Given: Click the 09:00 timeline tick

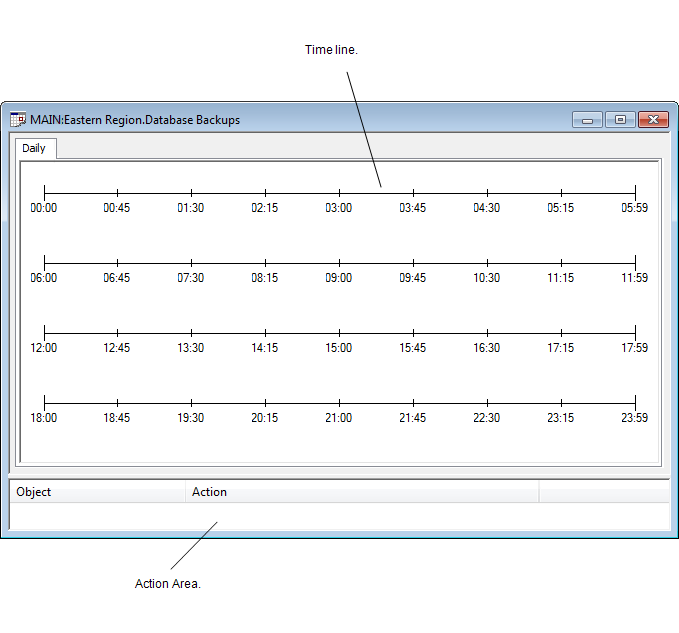Looking at the screenshot, I should tap(339, 263).
